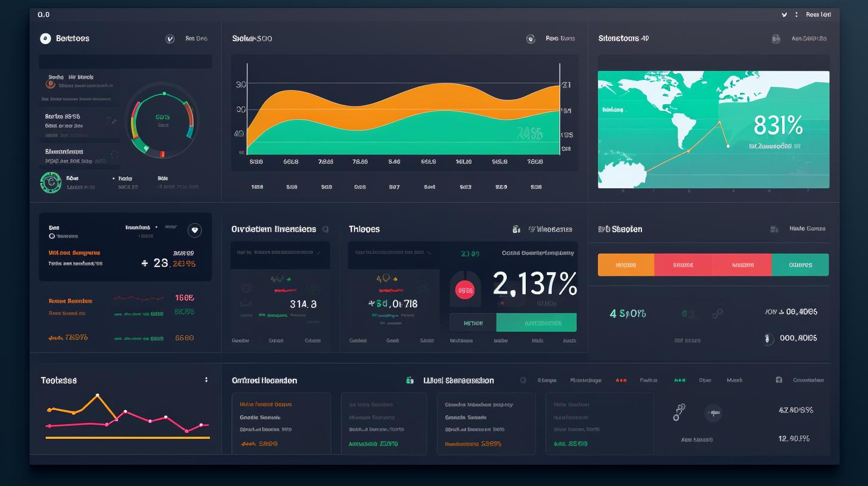Click the green icon left of Ulael header
868x486 pixels.
pos(410,380)
